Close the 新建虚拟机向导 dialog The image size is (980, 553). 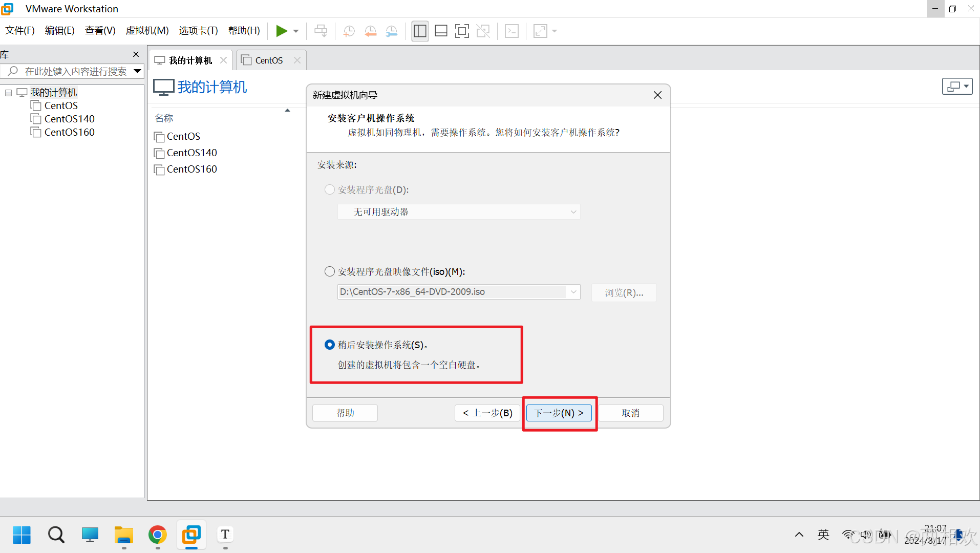tap(658, 95)
